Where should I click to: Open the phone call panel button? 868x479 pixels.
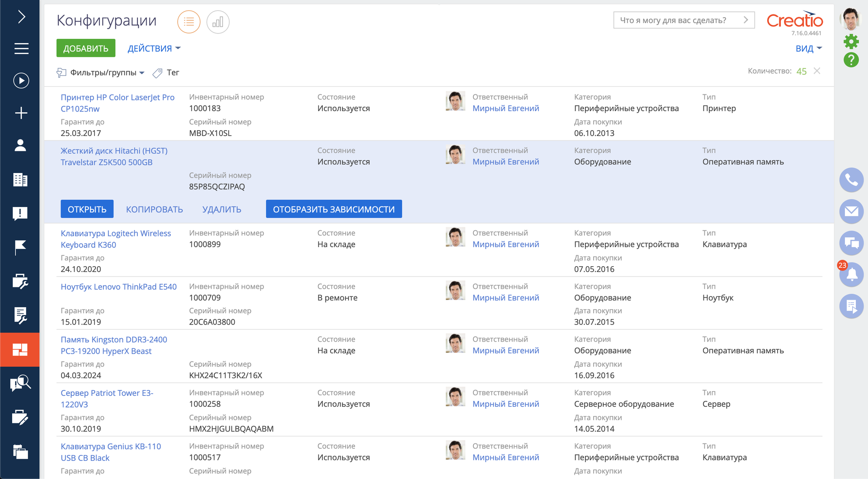click(852, 180)
